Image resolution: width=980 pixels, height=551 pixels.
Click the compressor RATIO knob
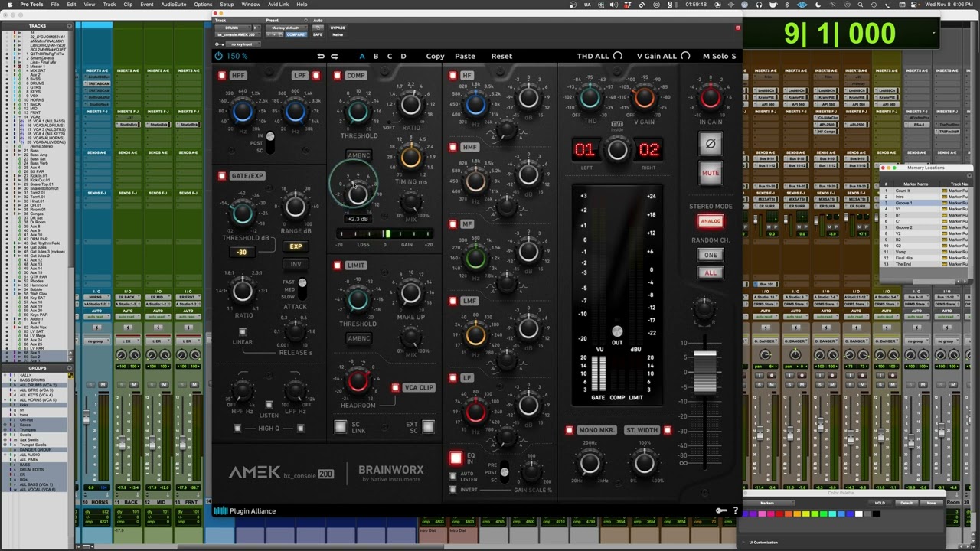click(x=411, y=105)
